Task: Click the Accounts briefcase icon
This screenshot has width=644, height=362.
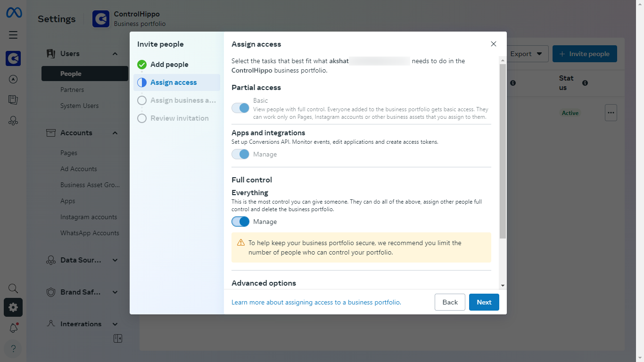Action: 51,132
